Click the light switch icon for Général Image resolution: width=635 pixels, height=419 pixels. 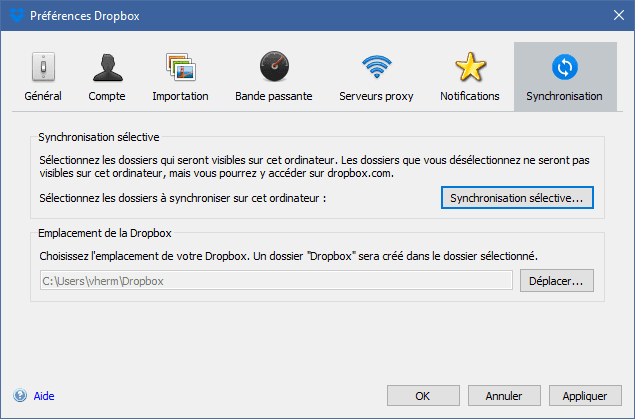point(43,67)
